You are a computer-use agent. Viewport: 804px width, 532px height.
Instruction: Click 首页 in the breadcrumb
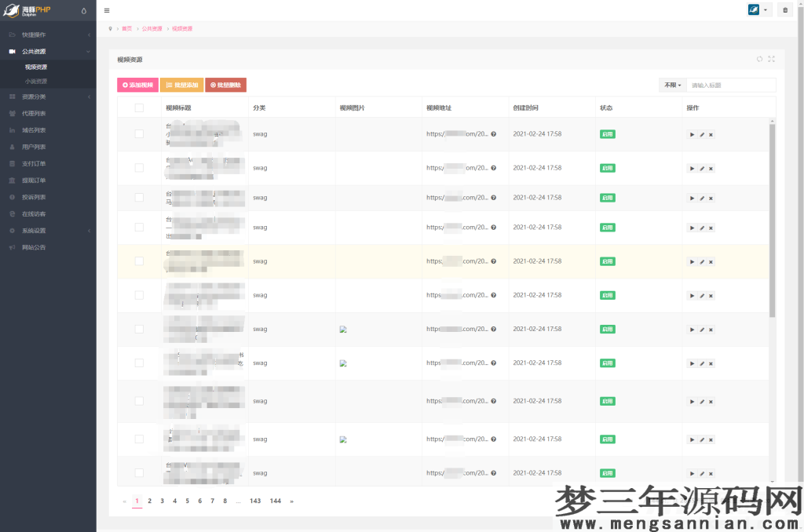(126, 27)
